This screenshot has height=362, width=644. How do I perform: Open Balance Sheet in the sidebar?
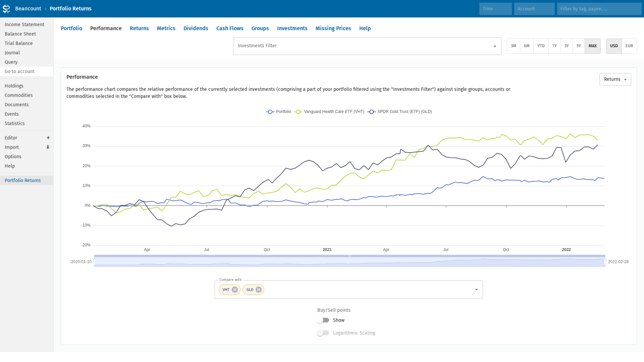click(x=20, y=34)
